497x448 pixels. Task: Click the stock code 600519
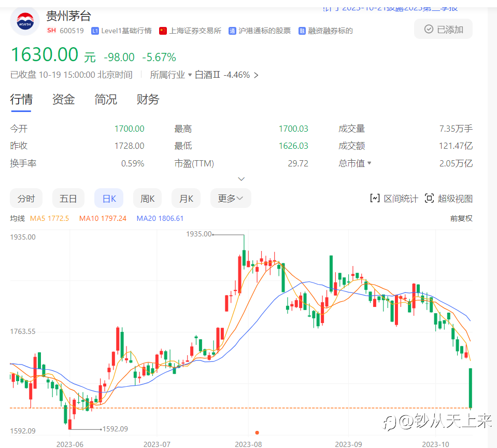(72, 31)
